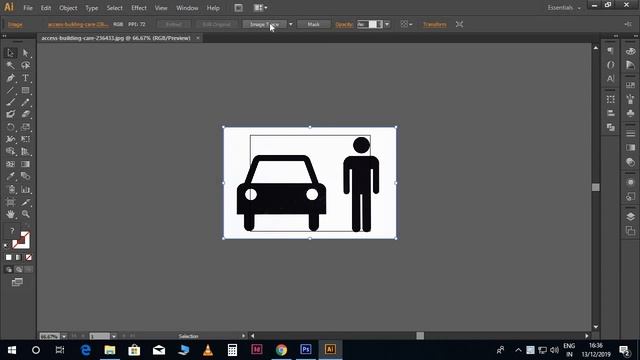Click the Opacity link
This screenshot has width=640, height=360.
[x=344, y=24]
